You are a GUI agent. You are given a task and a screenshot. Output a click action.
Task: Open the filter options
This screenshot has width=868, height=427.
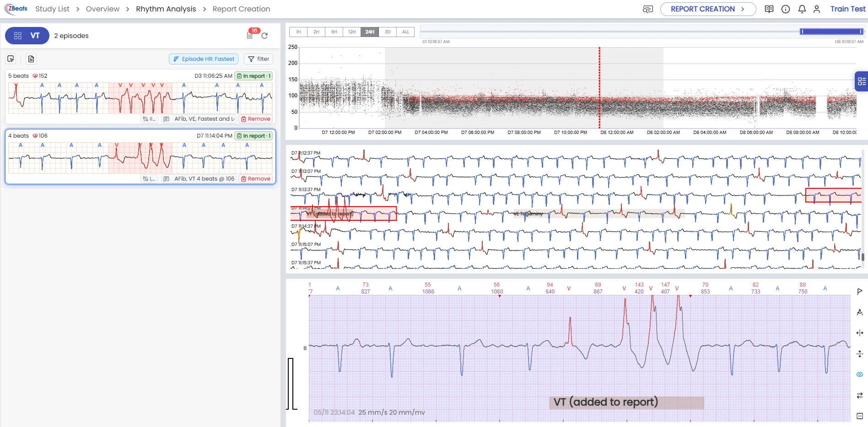pos(259,59)
